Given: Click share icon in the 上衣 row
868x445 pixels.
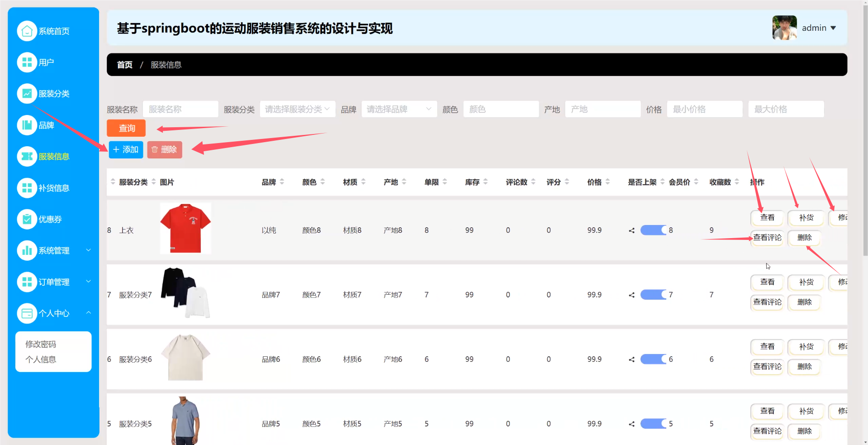Looking at the screenshot, I should [x=631, y=230].
